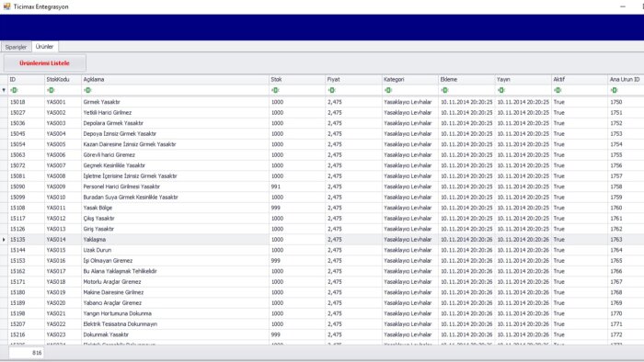Sort by the StokKodu column header
Viewport: 644px width, 362px height.
(x=63, y=80)
